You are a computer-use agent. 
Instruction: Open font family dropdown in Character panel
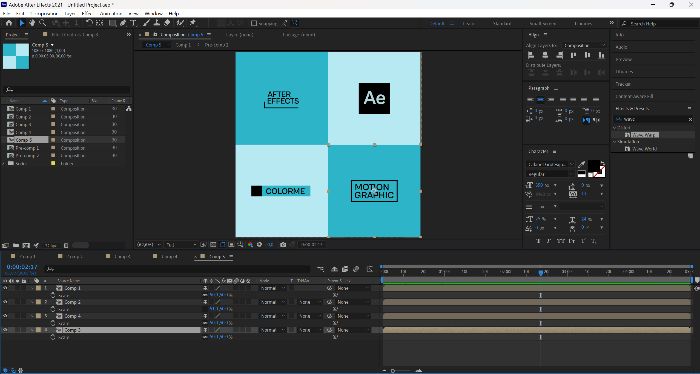551,164
